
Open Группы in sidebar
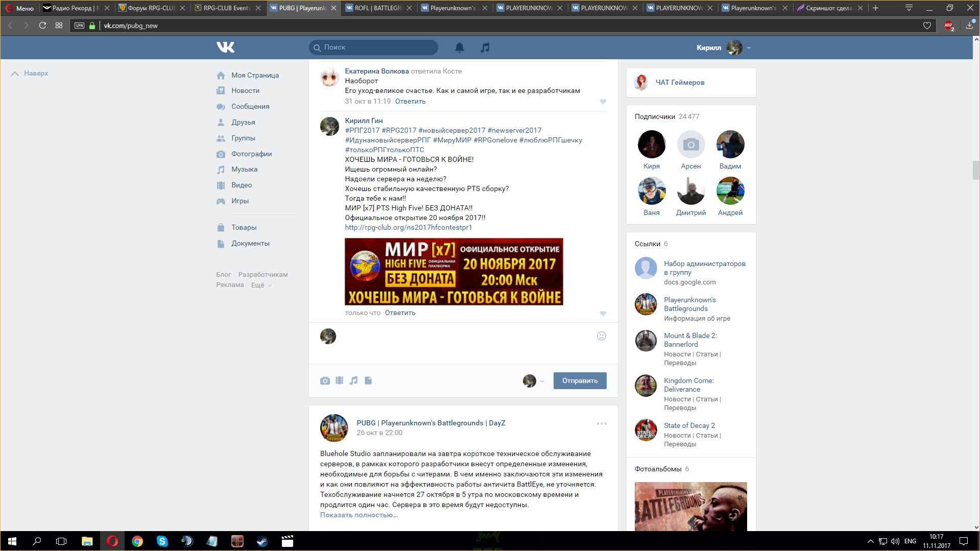pyautogui.click(x=243, y=138)
